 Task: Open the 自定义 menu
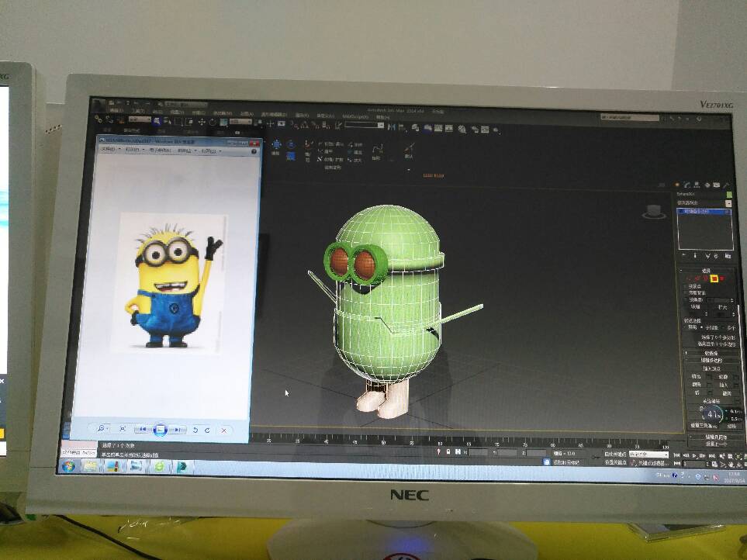325,116
